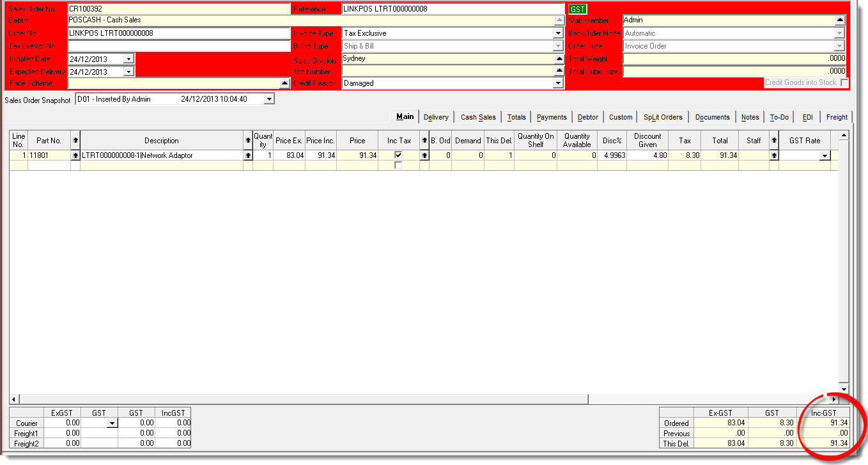The image size is (868, 465).
Task: Open the Staff Member lookup arrow button
Action: [841, 20]
